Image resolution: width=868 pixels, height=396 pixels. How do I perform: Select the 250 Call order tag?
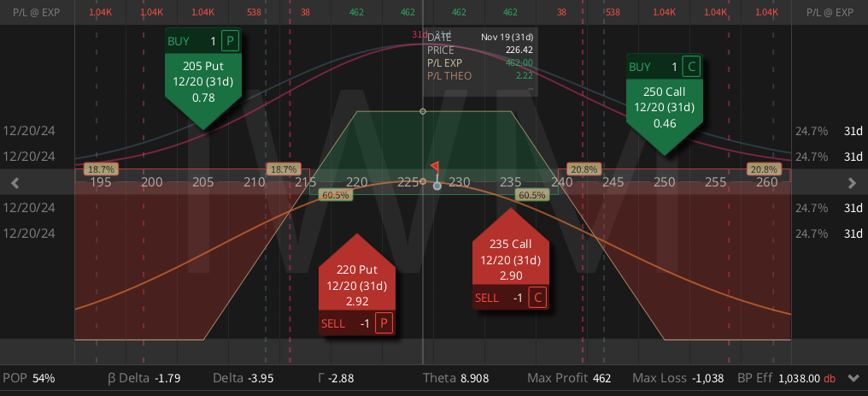pyautogui.click(x=665, y=104)
